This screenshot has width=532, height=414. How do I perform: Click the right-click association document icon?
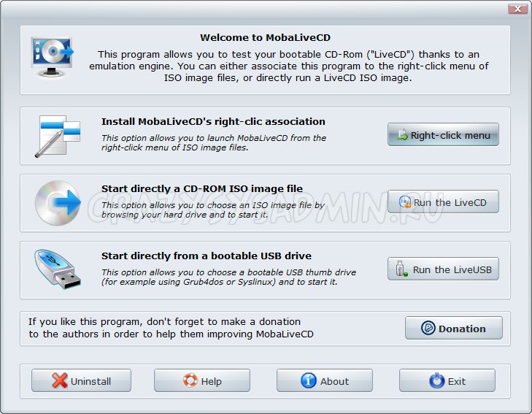click(58, 136)
